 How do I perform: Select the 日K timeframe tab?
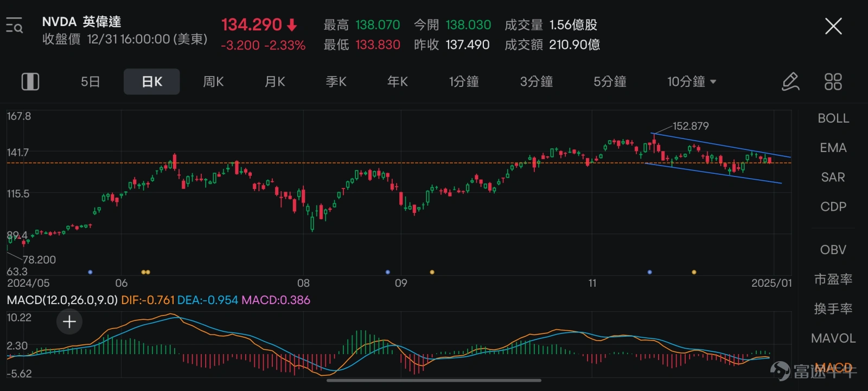tap(152, 81)
